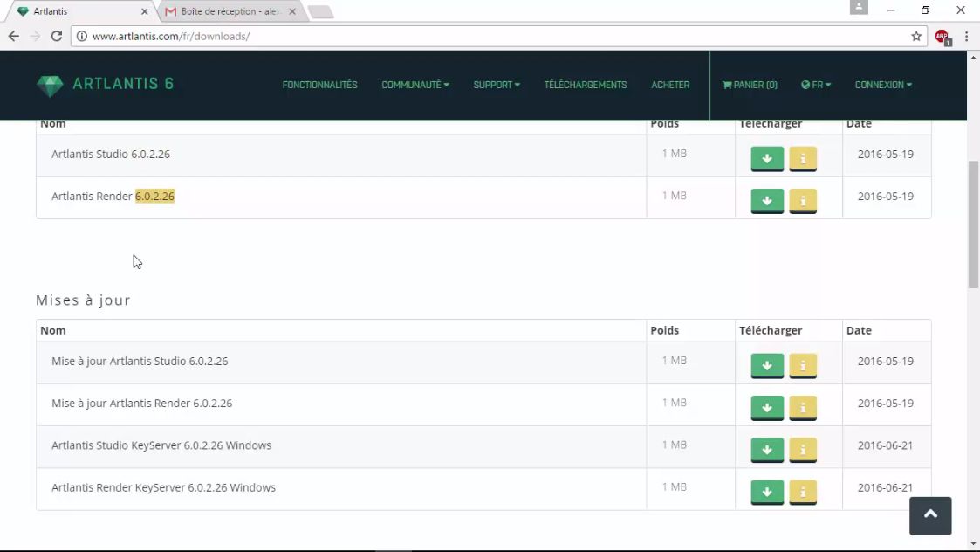Show info for Artlantis Studio 6.0.2.26
980x552 pixels.
803,158
